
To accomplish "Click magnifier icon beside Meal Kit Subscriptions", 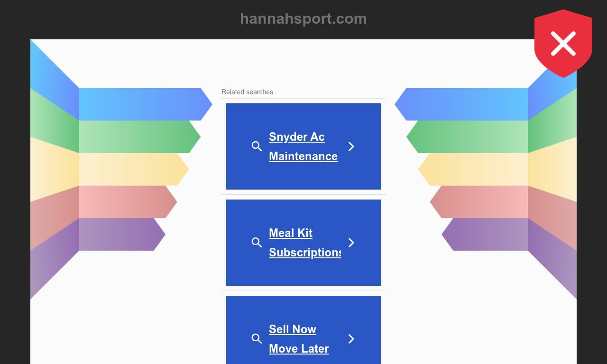I will 257,243.
